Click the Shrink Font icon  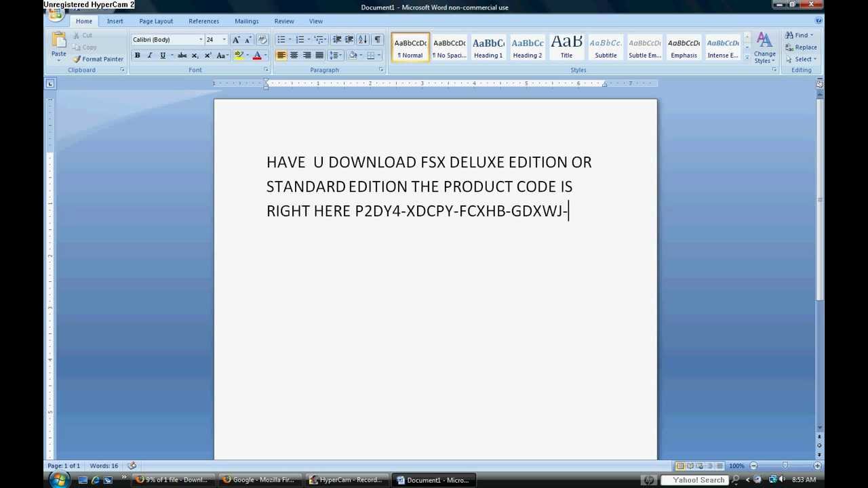click(x=248, y=40)
